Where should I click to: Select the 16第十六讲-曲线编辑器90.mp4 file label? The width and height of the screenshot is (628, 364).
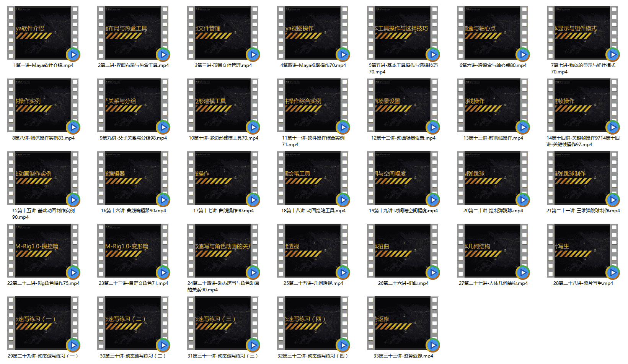(x=133, y=211)
